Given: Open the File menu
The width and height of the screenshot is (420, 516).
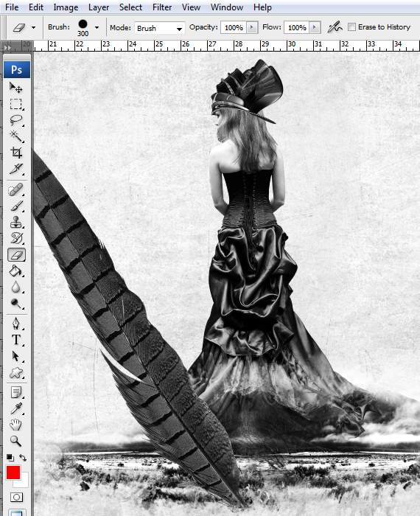Looking at the screenshot, I should [12, 7].
